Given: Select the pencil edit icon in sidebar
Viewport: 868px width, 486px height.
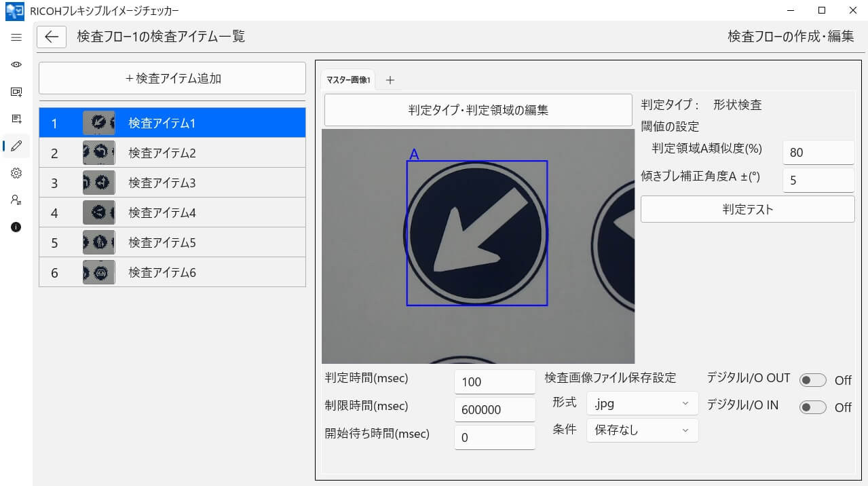Looking at the screenshot, I should (x=16, y=145).
